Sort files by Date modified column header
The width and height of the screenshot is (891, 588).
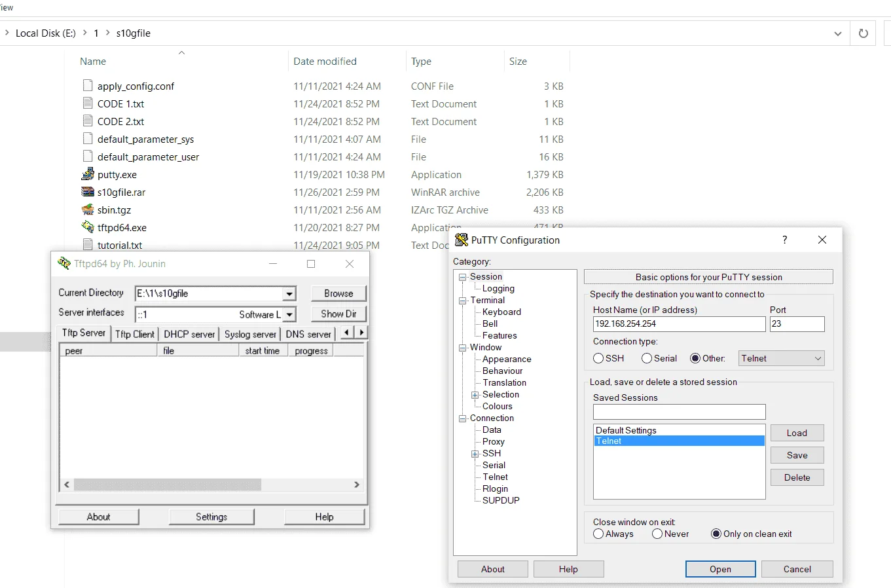click(x=325, y=61)
